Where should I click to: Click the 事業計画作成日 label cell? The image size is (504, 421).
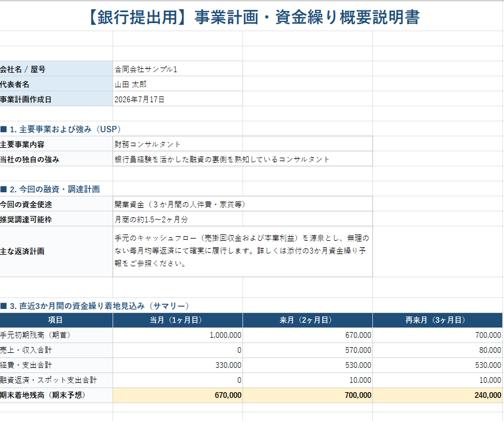[56, 99]
